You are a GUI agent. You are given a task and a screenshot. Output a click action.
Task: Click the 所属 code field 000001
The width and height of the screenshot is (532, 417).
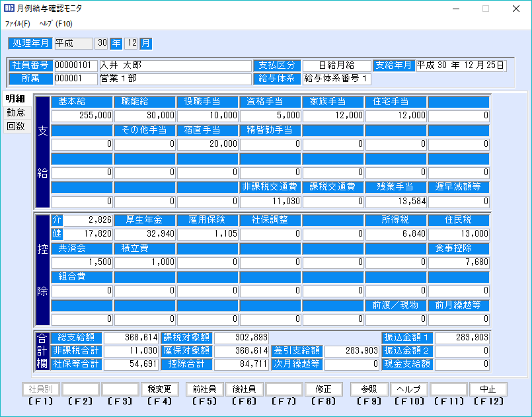[75, 79]
